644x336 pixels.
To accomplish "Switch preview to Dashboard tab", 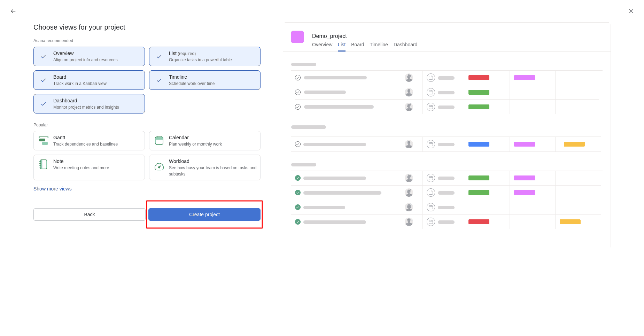I will (x=405, y=45).
